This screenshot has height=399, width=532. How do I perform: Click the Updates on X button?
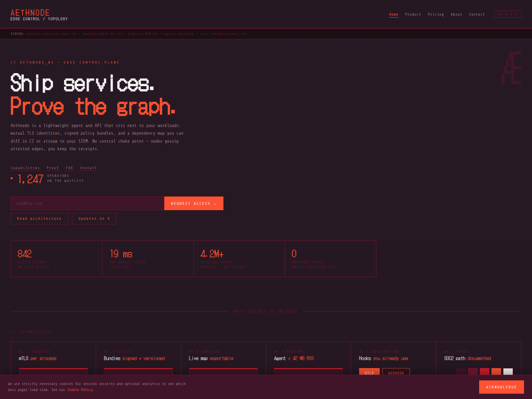pyautogui.click(x=94, y=218)
